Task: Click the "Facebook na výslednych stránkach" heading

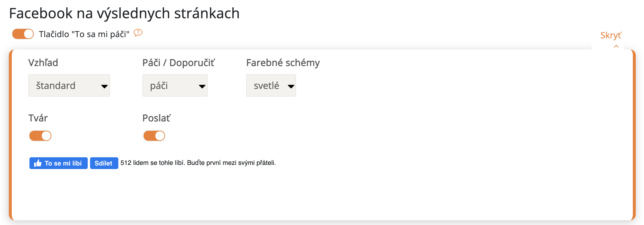Action: pos(124,13)
